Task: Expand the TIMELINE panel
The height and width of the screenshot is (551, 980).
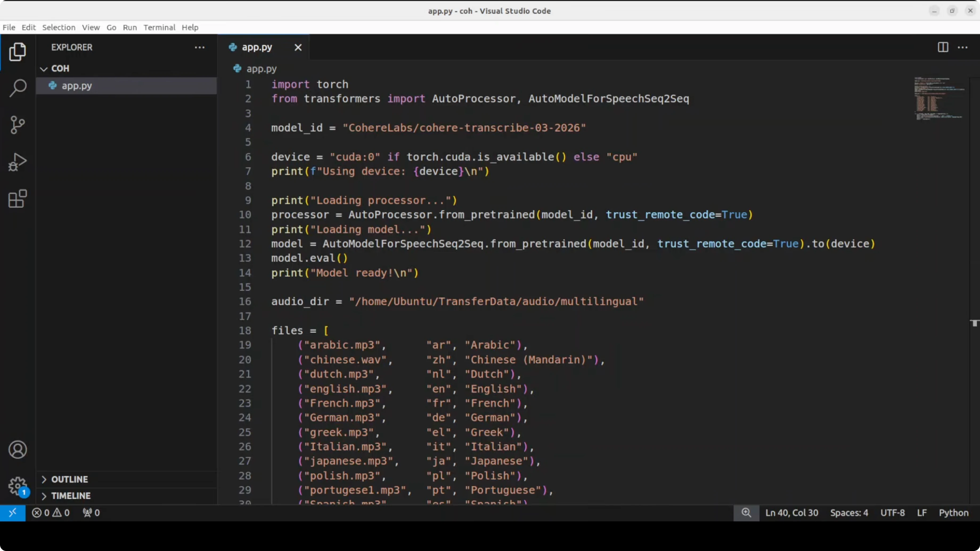Action: point(71,496)
